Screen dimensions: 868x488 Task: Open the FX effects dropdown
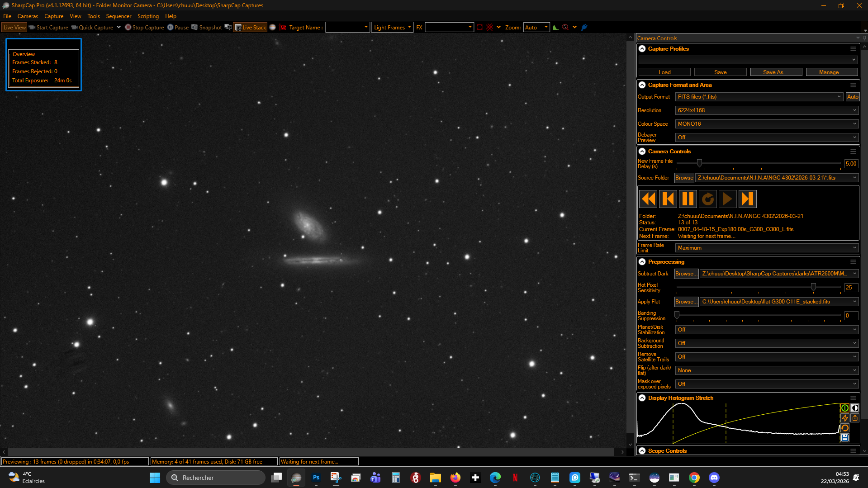point(449,28)
